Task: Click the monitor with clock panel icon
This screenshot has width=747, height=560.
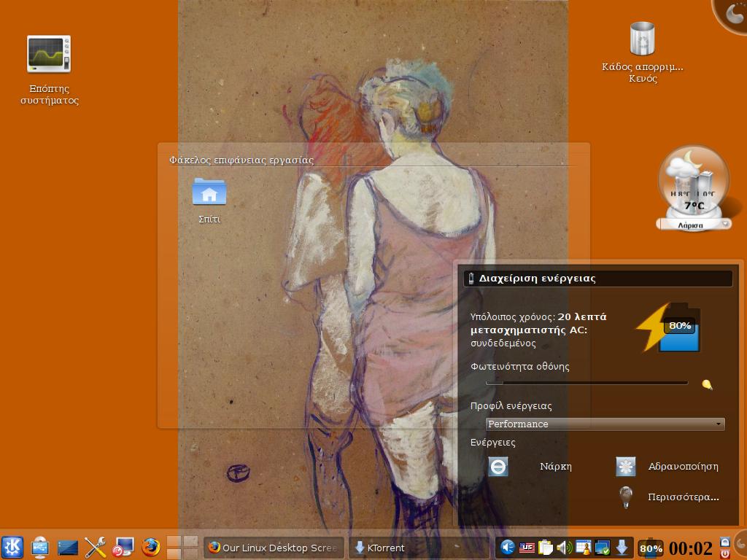Action: click(123, 547)
